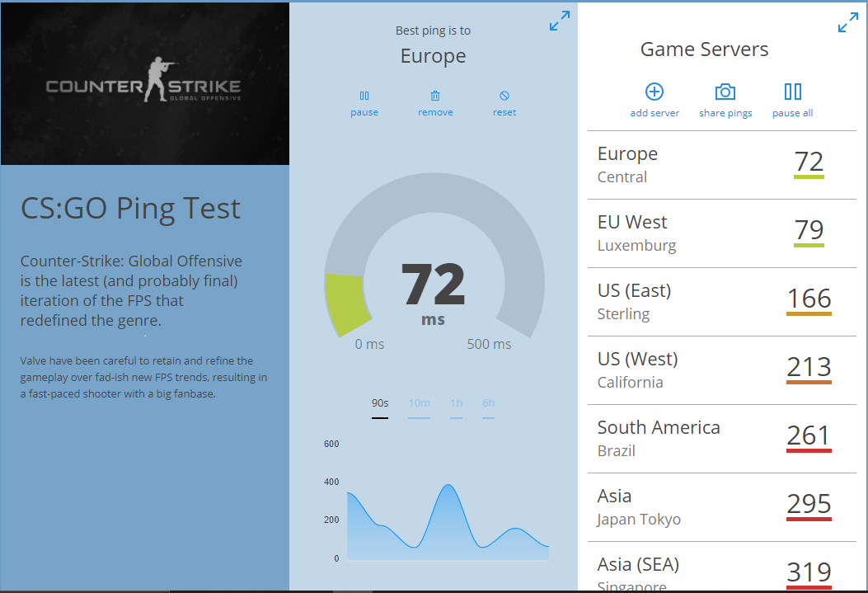The height and width of the screenshot is (593, 868).
Task: Switch the graph to the 1h tab
Action: [456, 407]
